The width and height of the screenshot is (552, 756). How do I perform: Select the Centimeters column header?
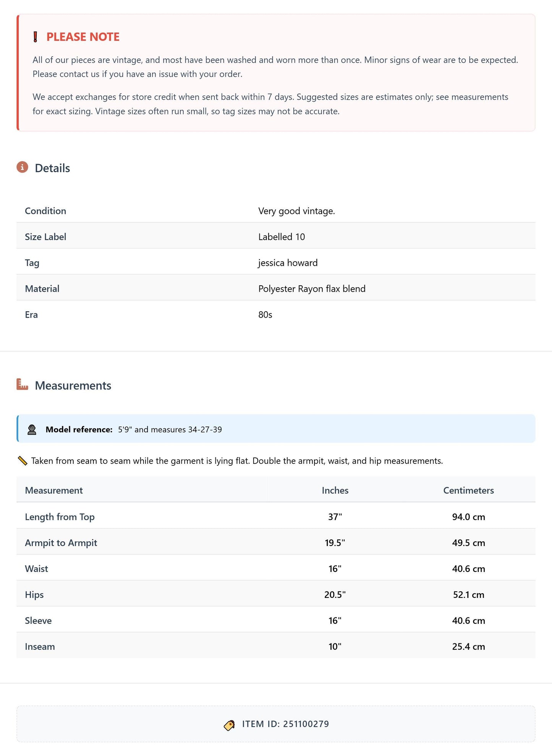click(x=468, y=490)
